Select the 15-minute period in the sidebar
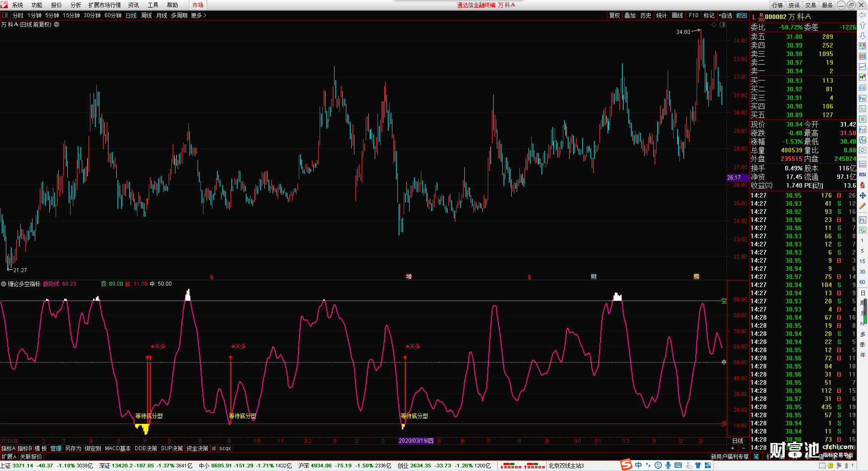This screenshot has width=868, height=471. pyautogui.click(x=862, y=261)
